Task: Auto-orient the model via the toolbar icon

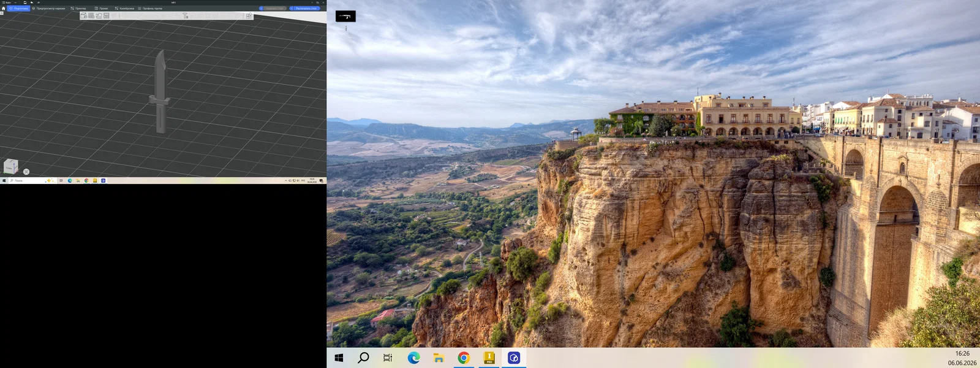Action: point(99,15)
